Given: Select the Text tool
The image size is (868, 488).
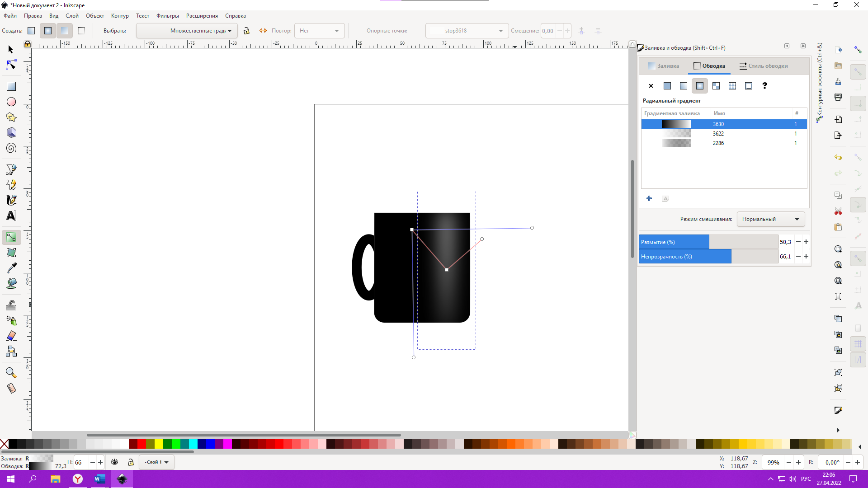Looking at the screenshot, I should 11,216.
